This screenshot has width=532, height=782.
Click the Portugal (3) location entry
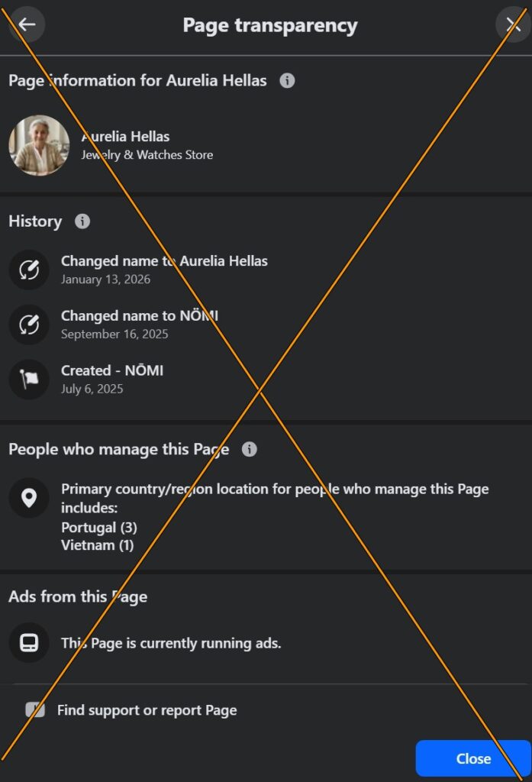[99, 528]
